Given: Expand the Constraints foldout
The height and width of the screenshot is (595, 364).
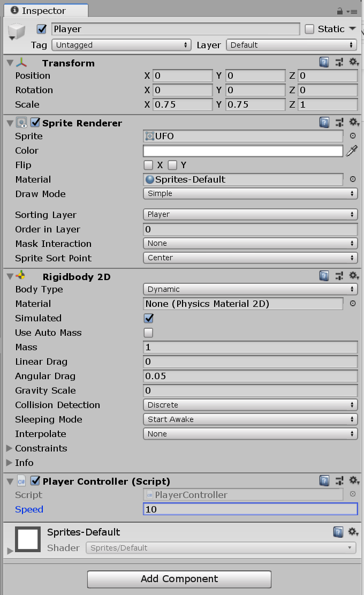Looking at the screenshot, I should pyautogui.click(x=10, y=448).
